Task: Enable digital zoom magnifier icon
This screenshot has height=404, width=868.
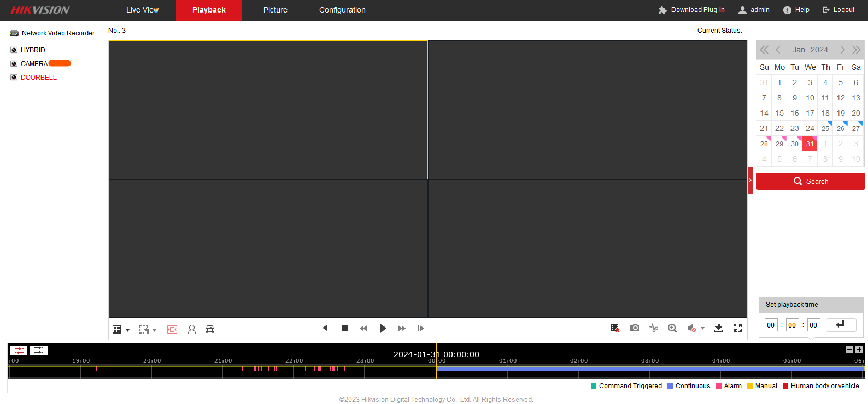Action: tap(672, 328)
